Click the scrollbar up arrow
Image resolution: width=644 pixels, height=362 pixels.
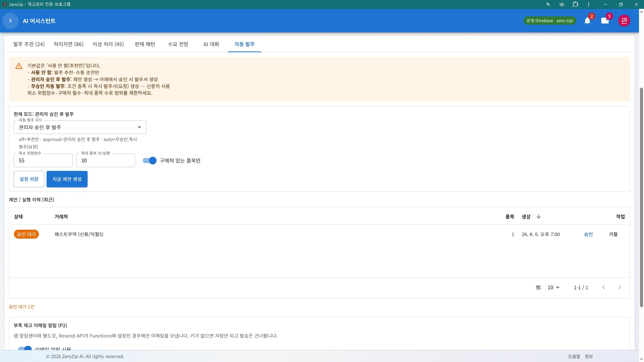pyautogui.click(x=642, y=11)
